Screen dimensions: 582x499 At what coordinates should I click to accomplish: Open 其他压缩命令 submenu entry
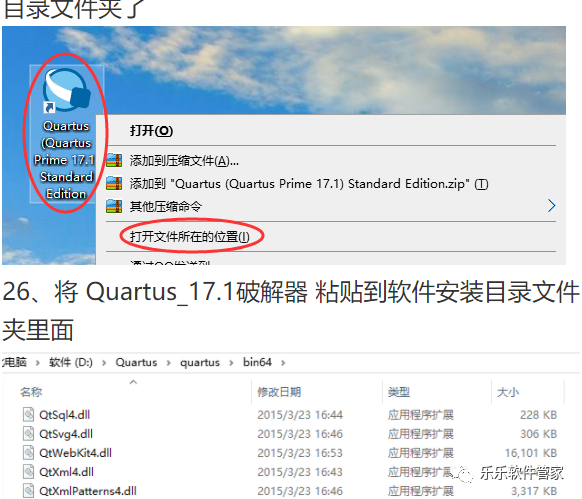click(166, 206)
